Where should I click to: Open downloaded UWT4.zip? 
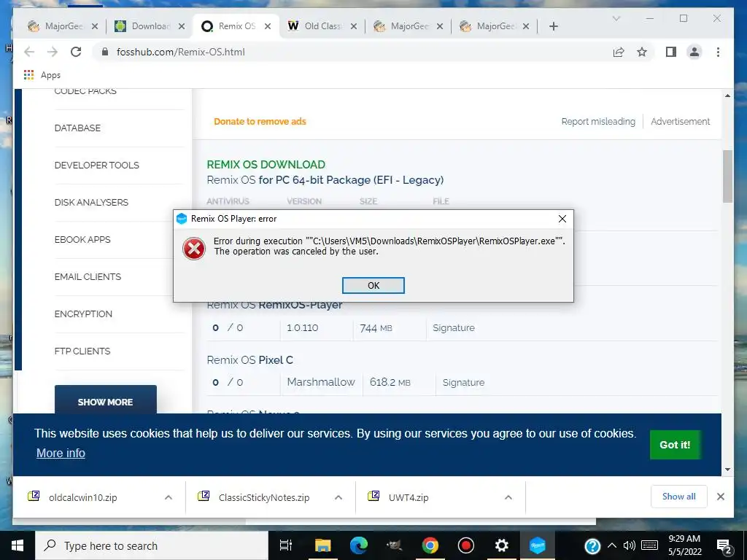[409, 497]
